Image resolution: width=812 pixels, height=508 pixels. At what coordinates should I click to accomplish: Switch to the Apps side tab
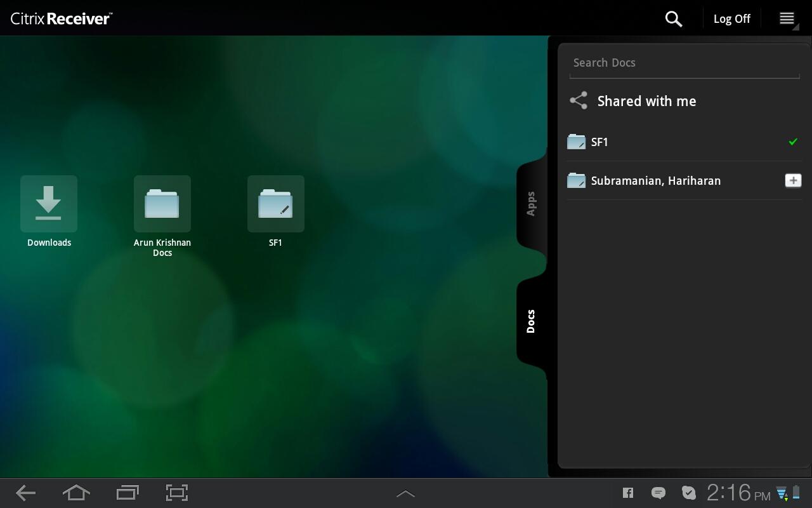(531, 204)
